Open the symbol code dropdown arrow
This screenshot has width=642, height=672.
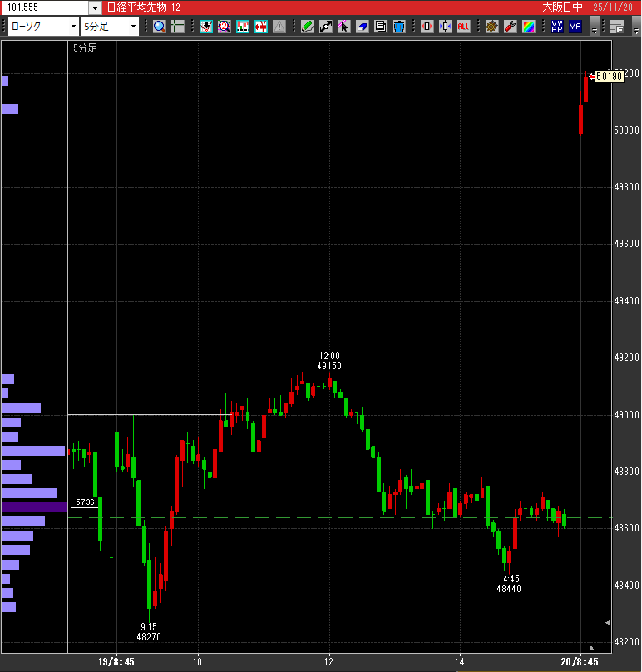[95, 7]
